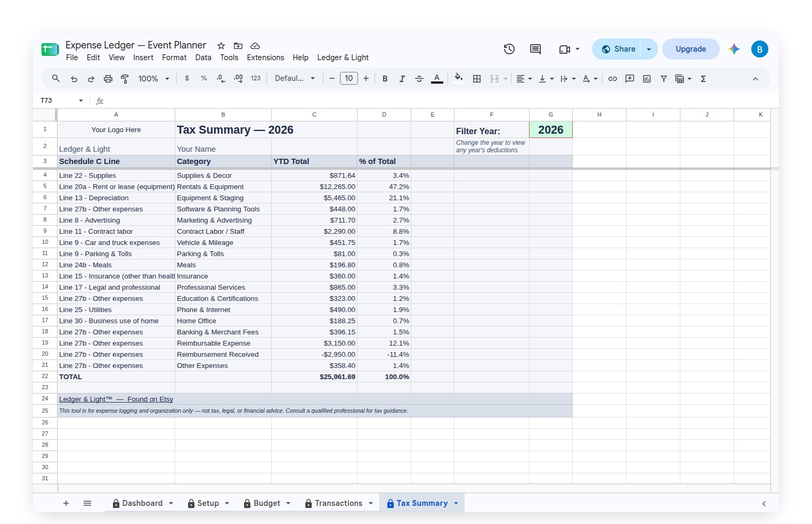Insert a comment from toolbar
Viewport: 812px width, 524px height.
click(630, 79)
